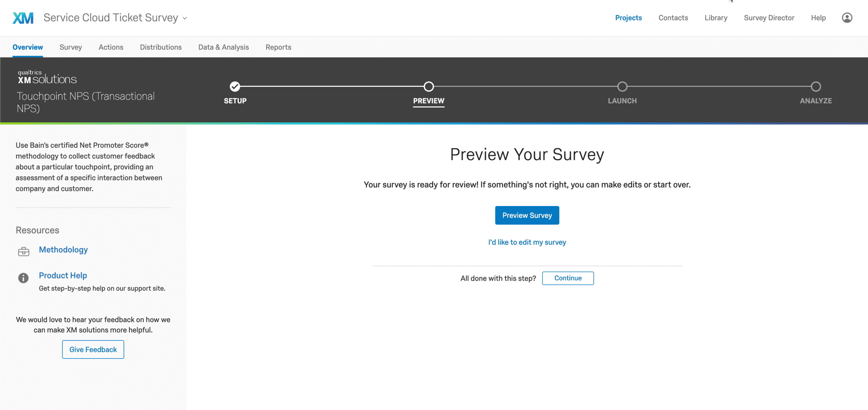Open the Survey tab

tap(71, 47)
